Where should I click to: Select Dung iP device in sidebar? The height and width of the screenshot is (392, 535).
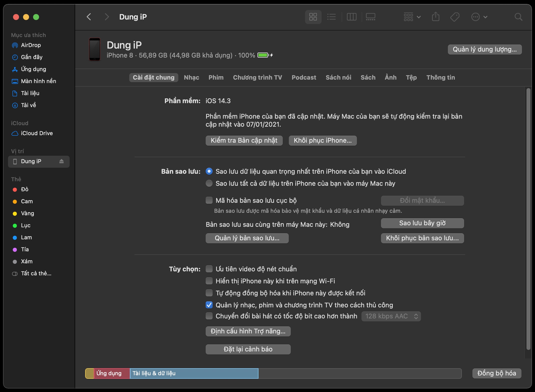pos(39,161)
